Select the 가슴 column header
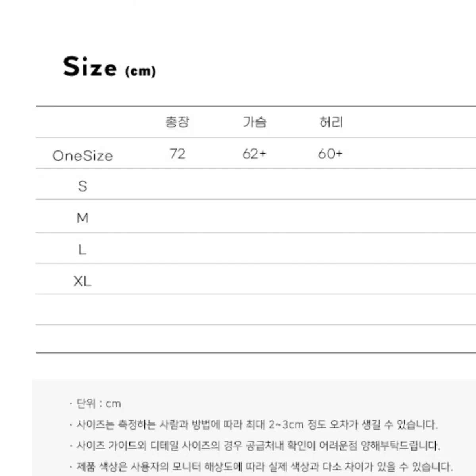Screen dimensions: 476x476 pyautogui.click(x=254, y=122)
